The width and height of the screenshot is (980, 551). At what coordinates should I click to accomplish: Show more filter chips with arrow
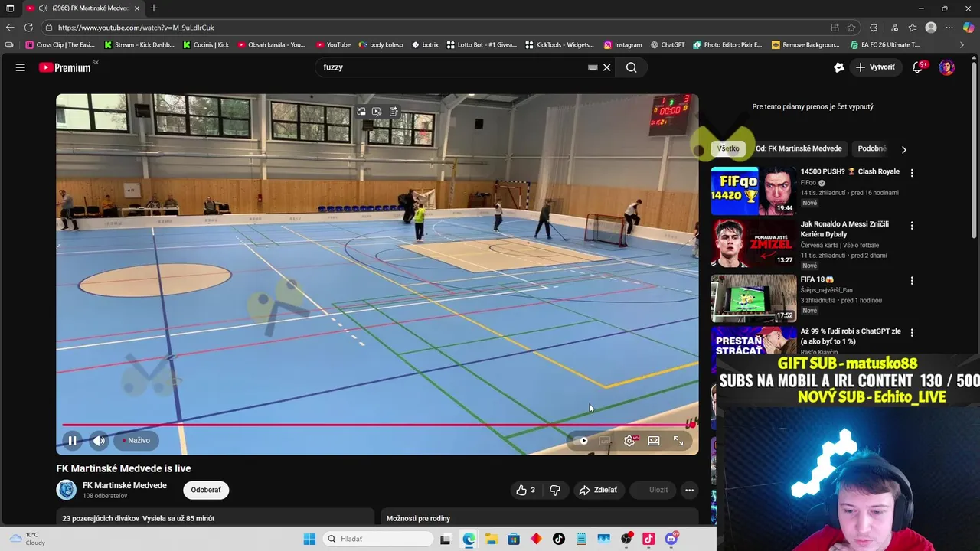(903, 149)
